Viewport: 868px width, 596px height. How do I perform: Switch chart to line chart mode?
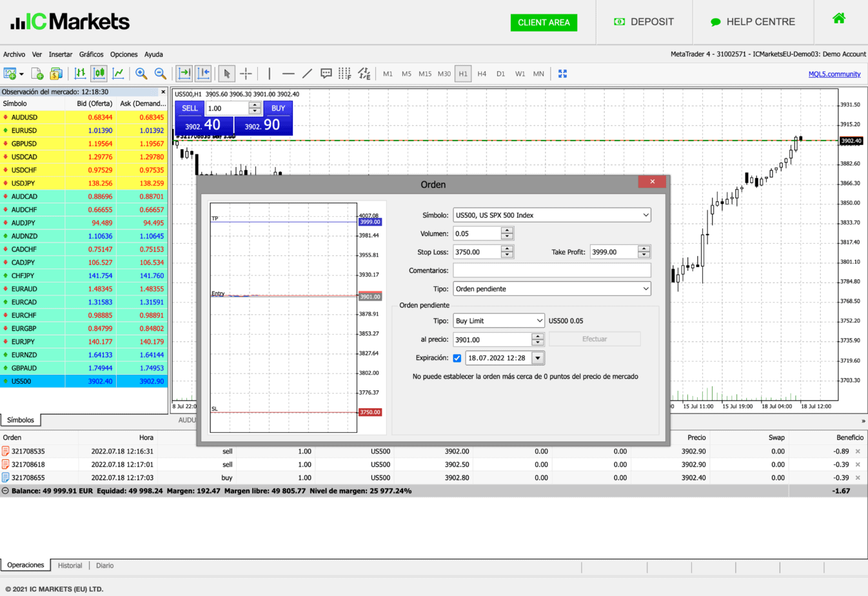tap(119, 74)
